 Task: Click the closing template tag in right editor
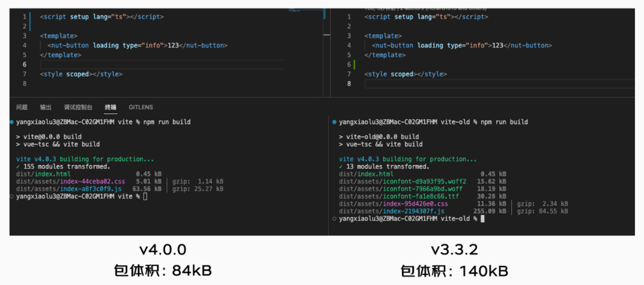click(x=385, y=55)
